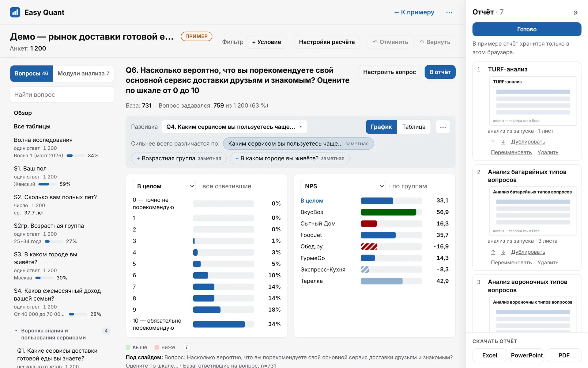This screenshot has height=368, width=588.
Task: Select Все таблицы in the sidebar
Action: click(x=32, y=126)
